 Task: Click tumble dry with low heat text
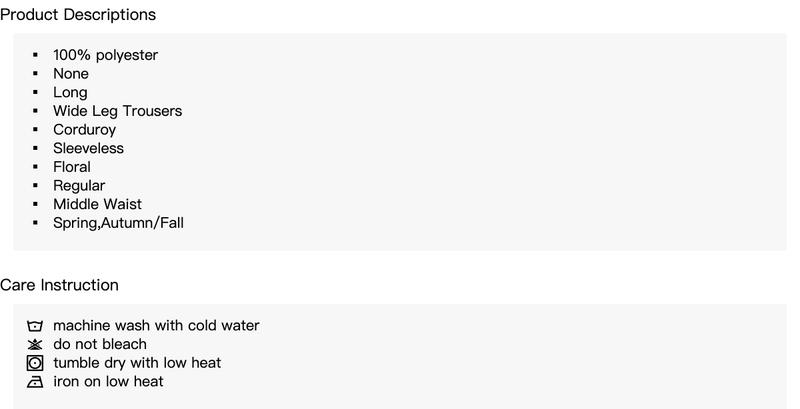point(137,363)
